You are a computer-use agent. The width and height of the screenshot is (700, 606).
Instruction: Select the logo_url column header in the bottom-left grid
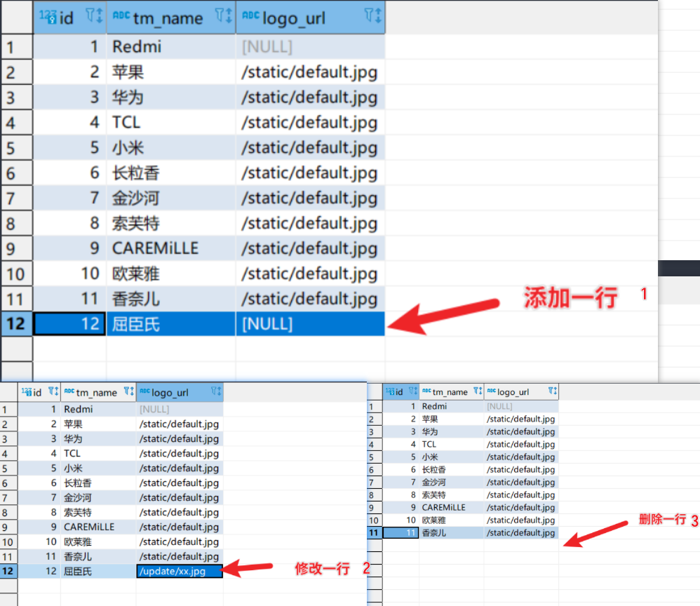coord(180,392)
